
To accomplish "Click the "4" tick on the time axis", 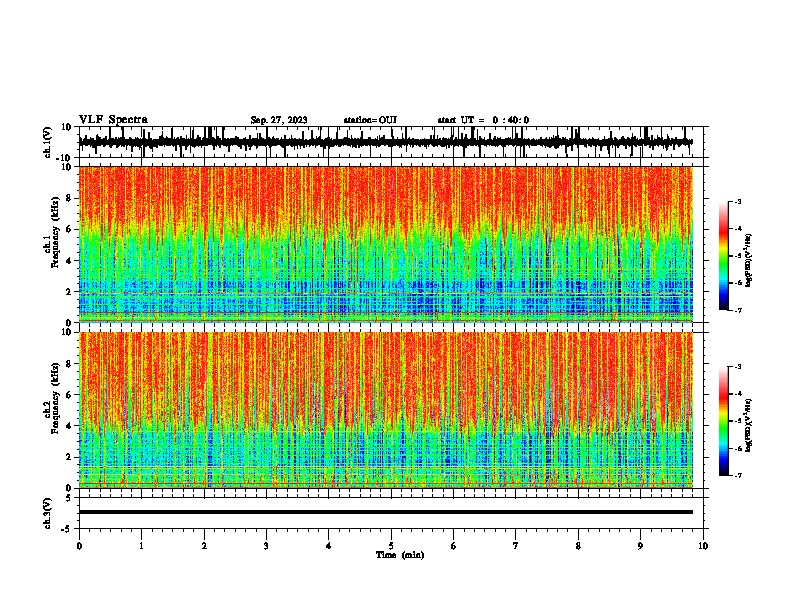I will coord(329,546).
